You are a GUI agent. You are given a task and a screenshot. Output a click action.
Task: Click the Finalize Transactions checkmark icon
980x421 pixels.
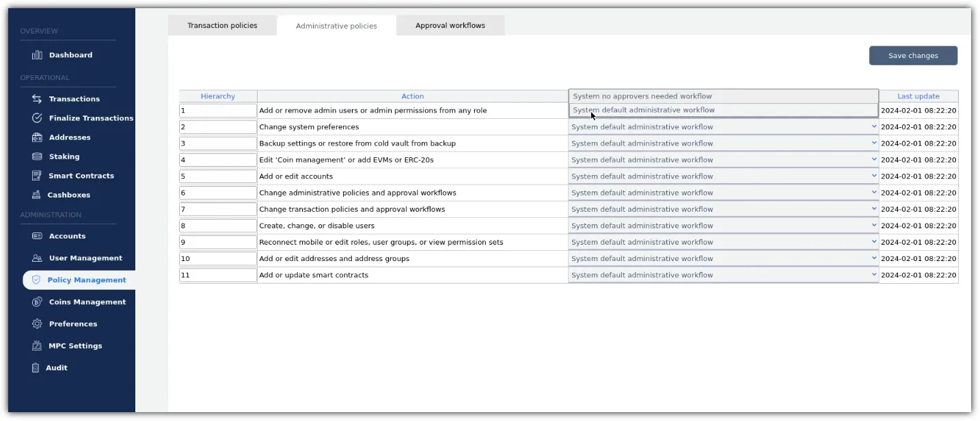tap(37, 118)
